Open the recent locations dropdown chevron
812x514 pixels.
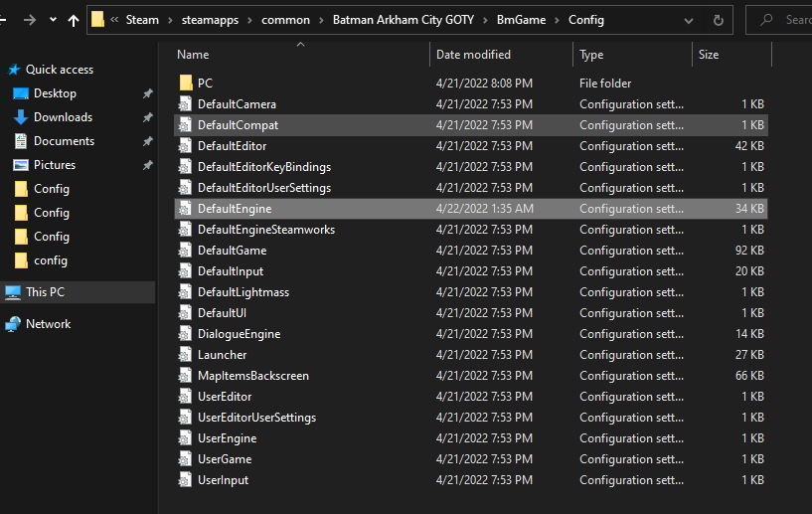point(52,20)
